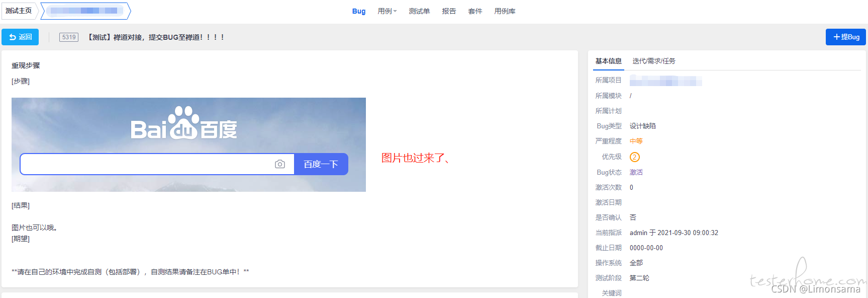Screen dimensions: 868x298
Task: Click the 激活次数 value 0
Action: coord(632,187)
